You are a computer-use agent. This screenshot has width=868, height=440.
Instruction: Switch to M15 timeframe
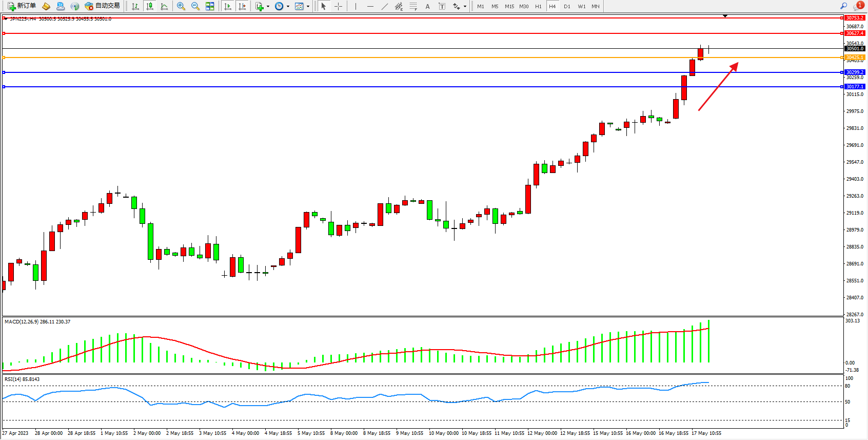coord(509,6)
